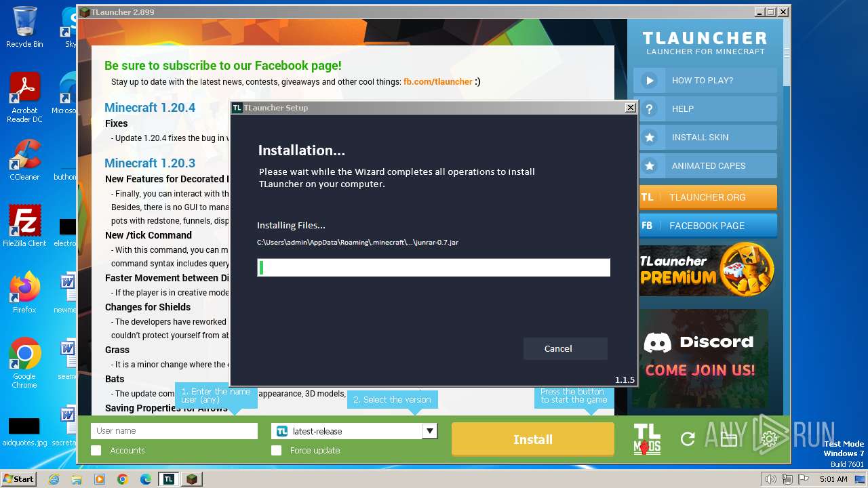Viewport: 868px width, 488px height.
Task: Click the volume icon in system tray
Action: pyautogui.click(x=770, y=479)
